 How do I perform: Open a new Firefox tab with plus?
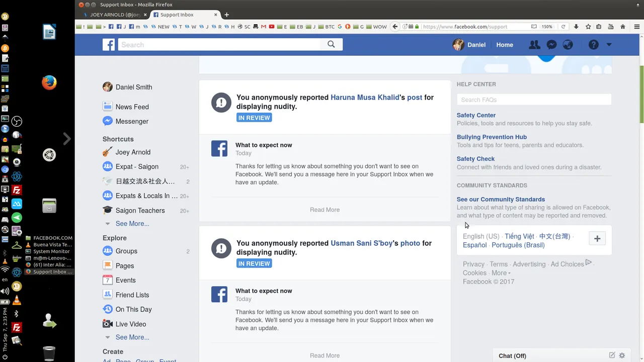[x=226, y=15]
